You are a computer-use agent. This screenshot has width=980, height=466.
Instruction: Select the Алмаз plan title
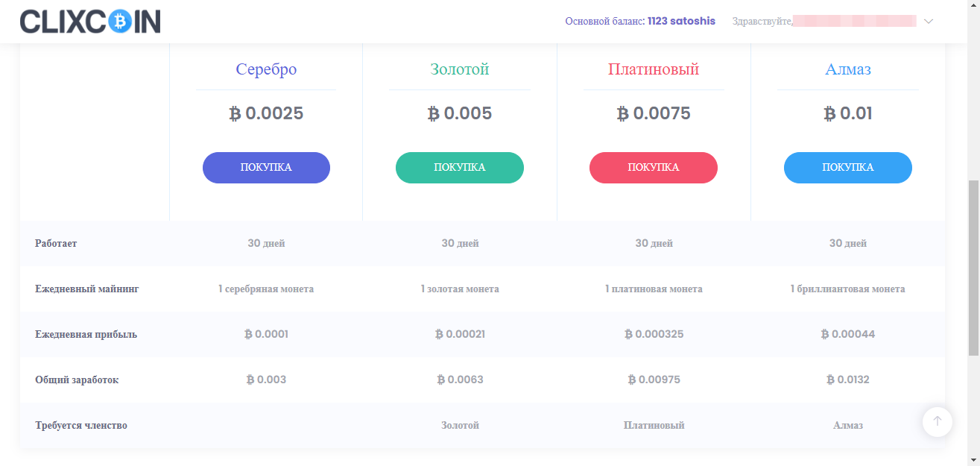(x=848, y=69)
